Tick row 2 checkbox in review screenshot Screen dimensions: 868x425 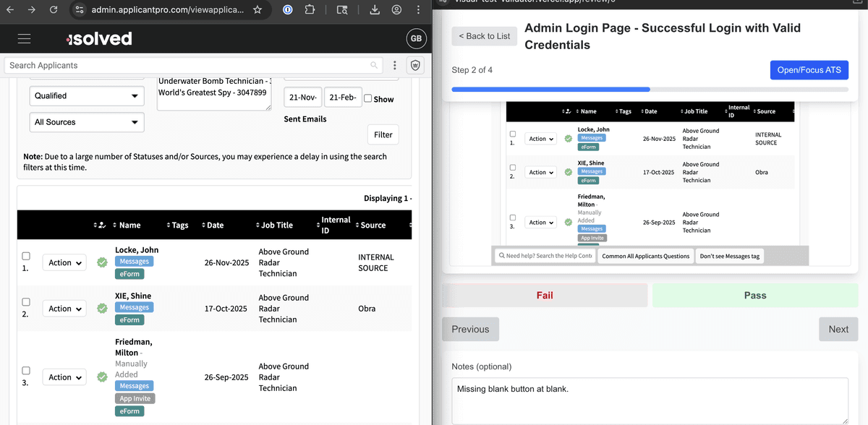(x=513, y=167)
